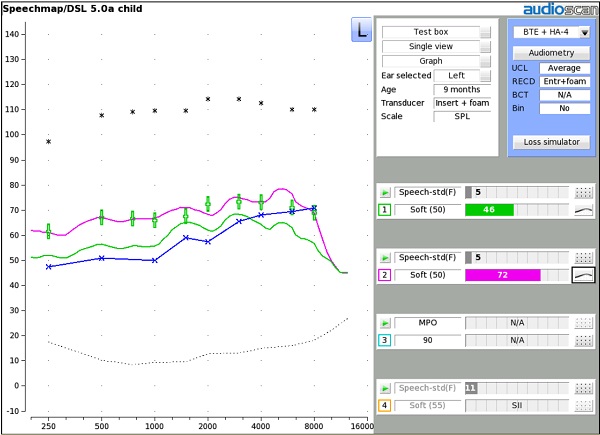Click the curve icon for test 1
The height and width of the screenshot is (435, 600).
[583, 210]
